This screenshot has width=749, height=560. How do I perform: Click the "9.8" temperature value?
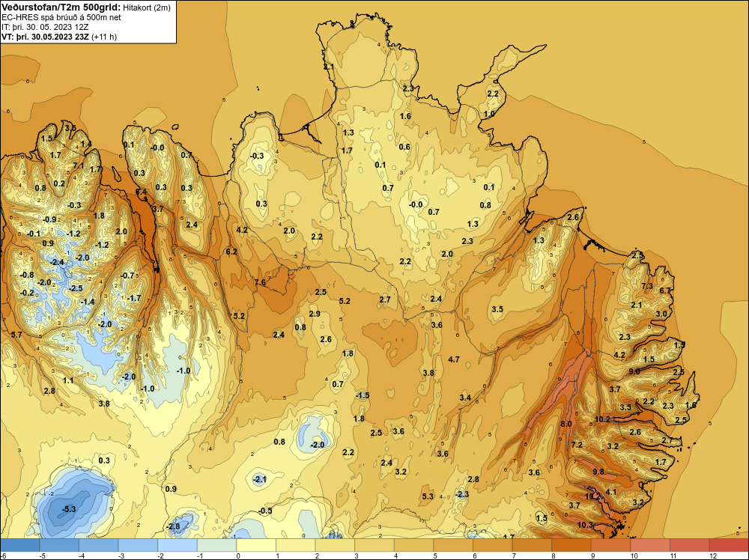click(x=598, y=472)
